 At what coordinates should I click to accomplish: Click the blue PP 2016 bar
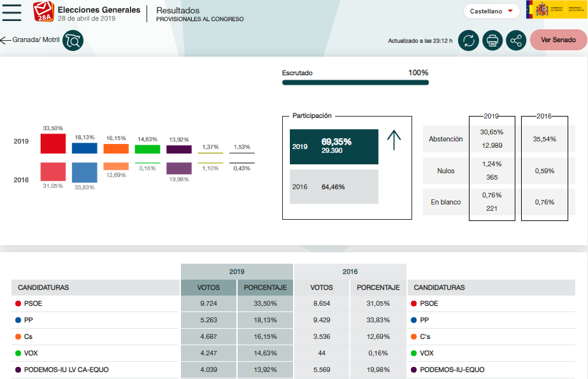click(84, 173)
